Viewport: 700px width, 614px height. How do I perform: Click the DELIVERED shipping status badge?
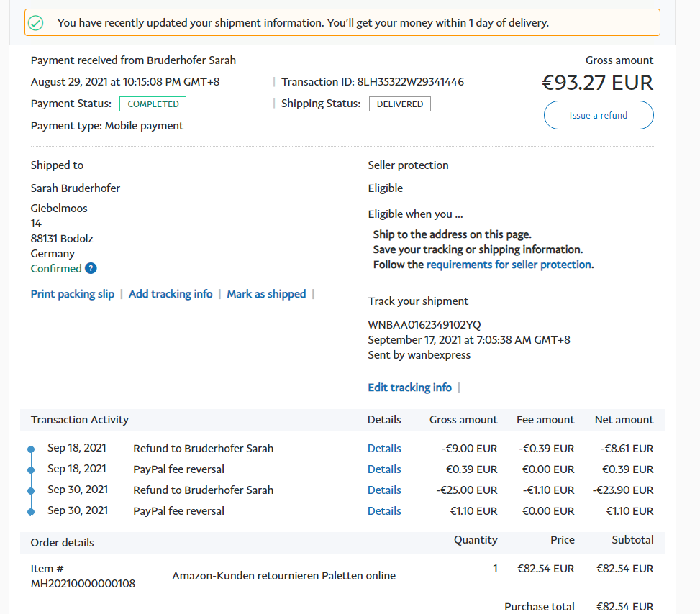400,104
